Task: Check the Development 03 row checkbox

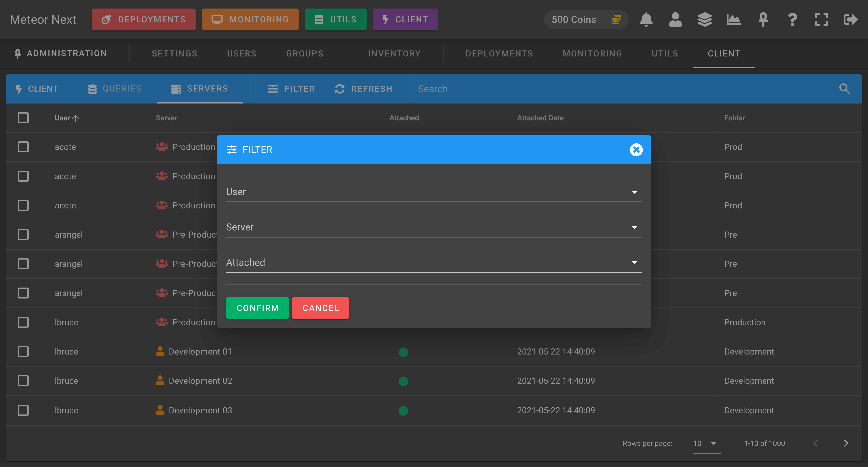Action: [x=23, y=410]
